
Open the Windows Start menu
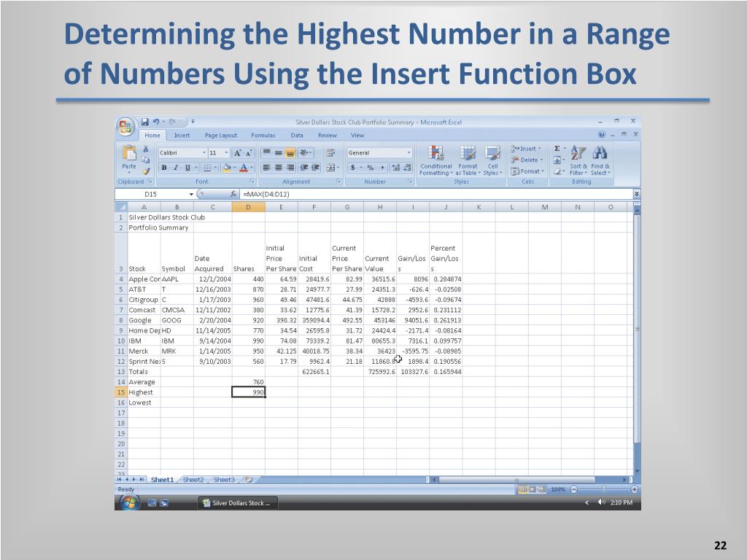pos(128,502)
